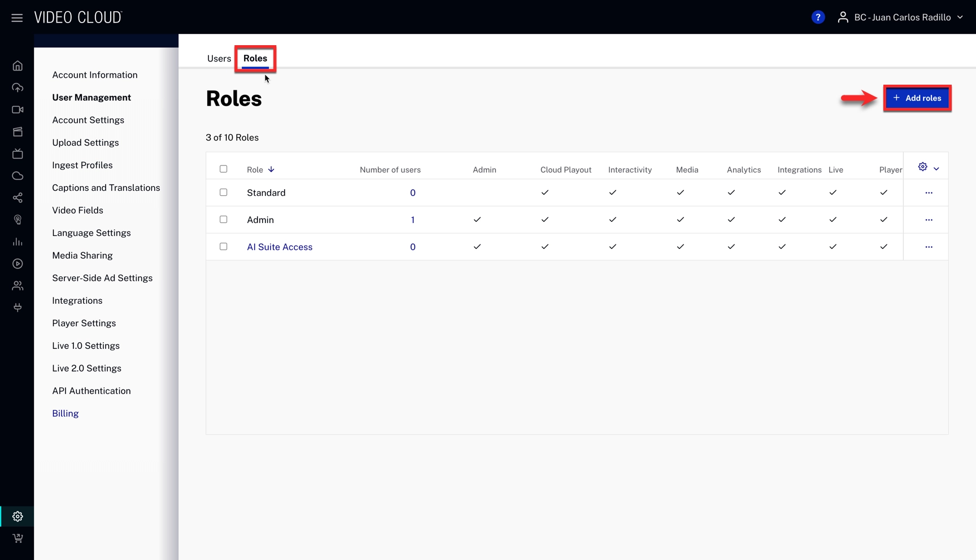The image size is (976, 560).
Task: Click the Admin settings gear in sidebar
Action: [18, 517]
